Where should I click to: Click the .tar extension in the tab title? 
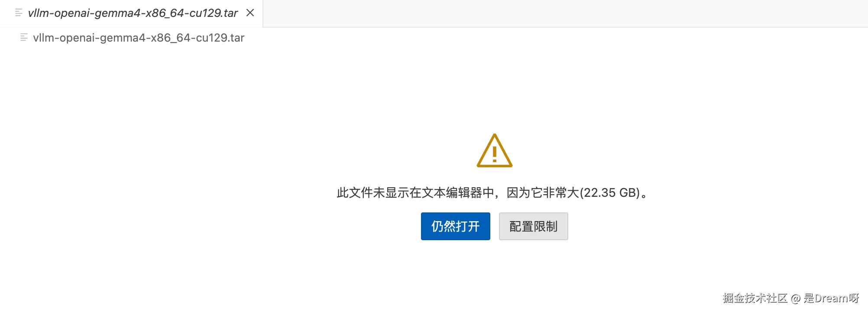coord(230,13)
